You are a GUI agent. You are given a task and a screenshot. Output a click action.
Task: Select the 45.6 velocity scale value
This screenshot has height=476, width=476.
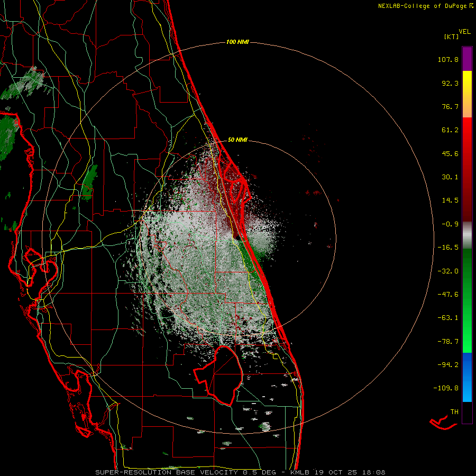click(450, 153)
